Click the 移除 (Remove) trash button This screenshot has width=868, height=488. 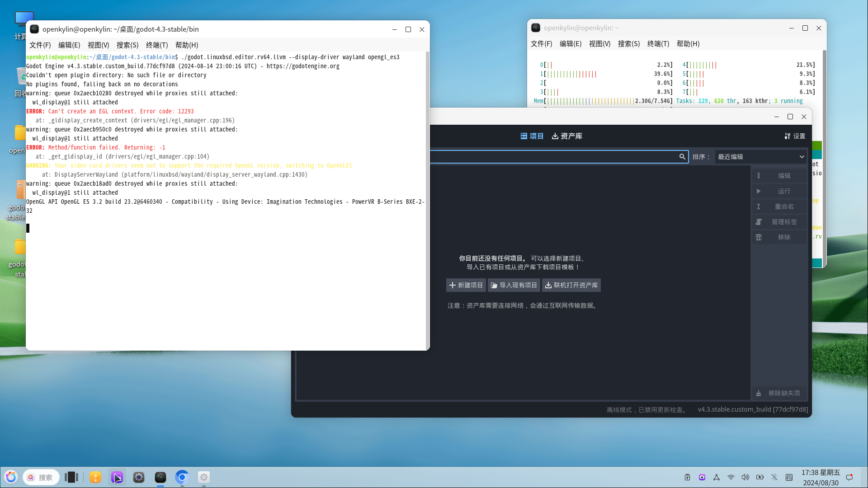(779, 237)
